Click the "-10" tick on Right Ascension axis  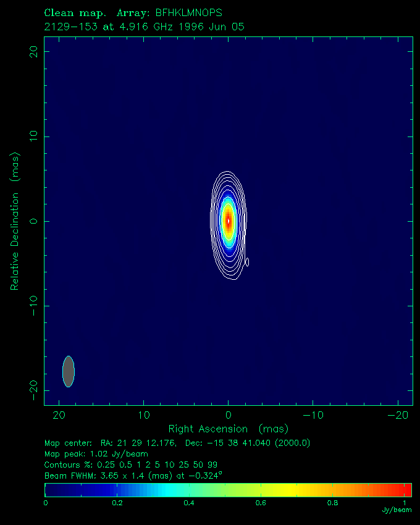(313, 414)
